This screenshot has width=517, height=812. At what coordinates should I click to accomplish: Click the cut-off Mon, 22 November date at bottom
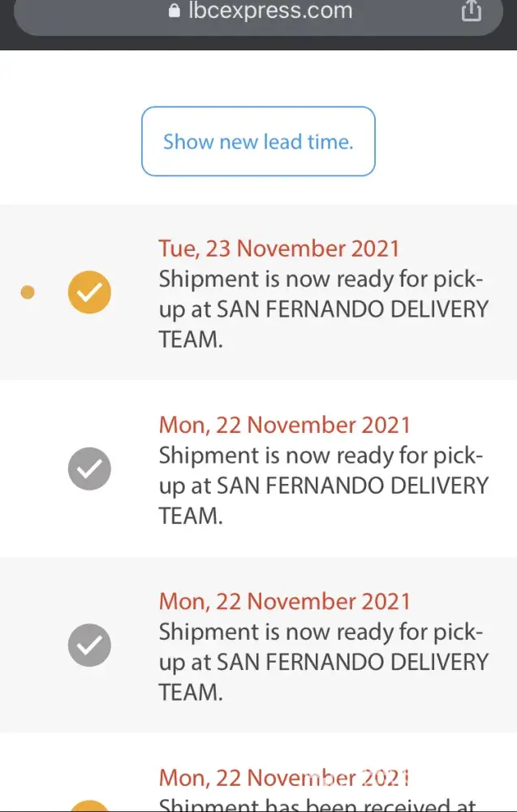coord(285,778)
